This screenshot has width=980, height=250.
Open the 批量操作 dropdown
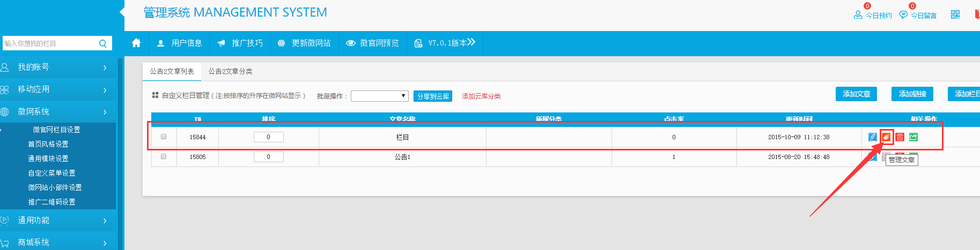click(379, 96)
